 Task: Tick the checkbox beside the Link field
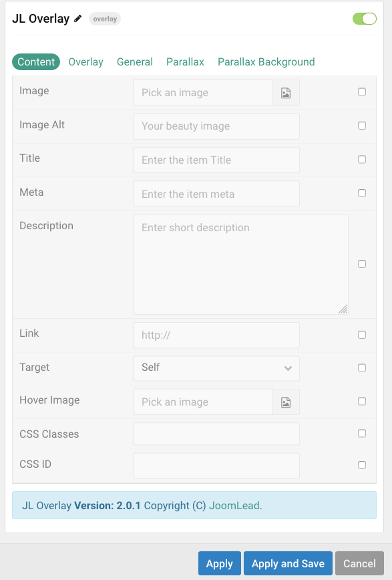(x=361, y=334)
